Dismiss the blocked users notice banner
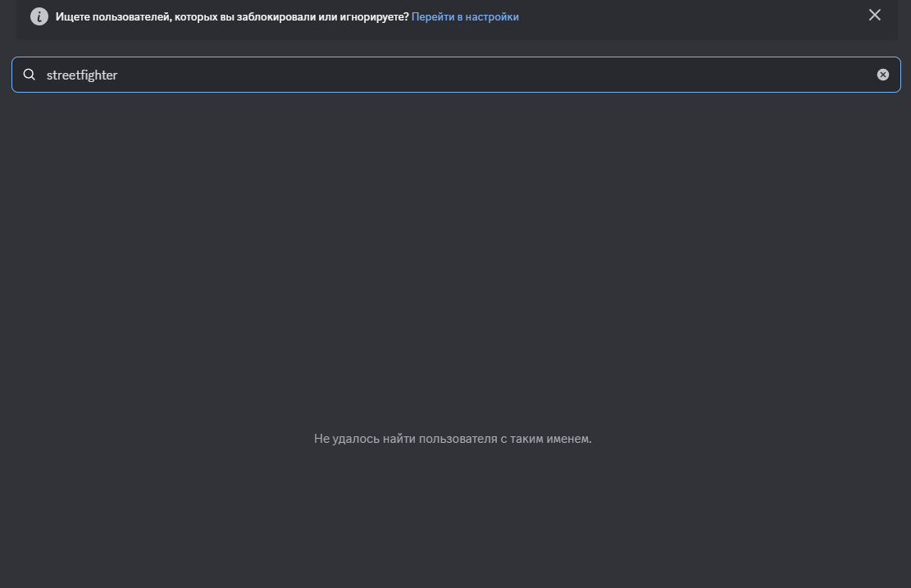 click(875, 15)
